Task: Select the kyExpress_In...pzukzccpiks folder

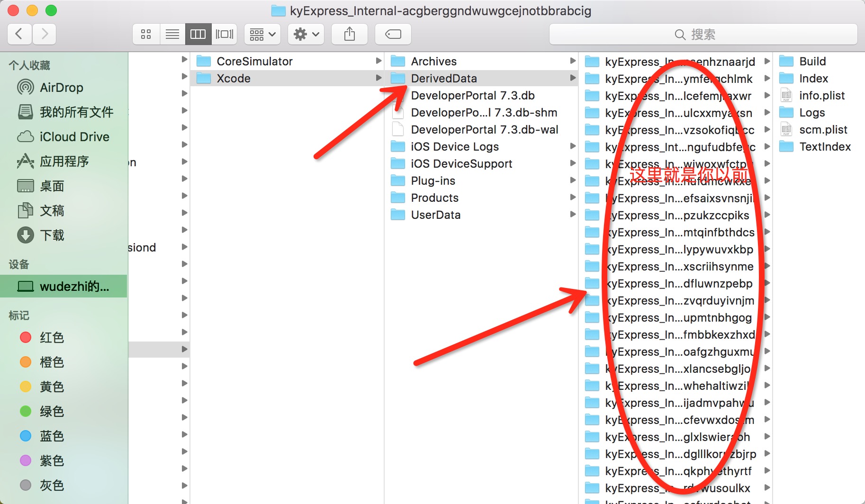Action: (676, 215)
